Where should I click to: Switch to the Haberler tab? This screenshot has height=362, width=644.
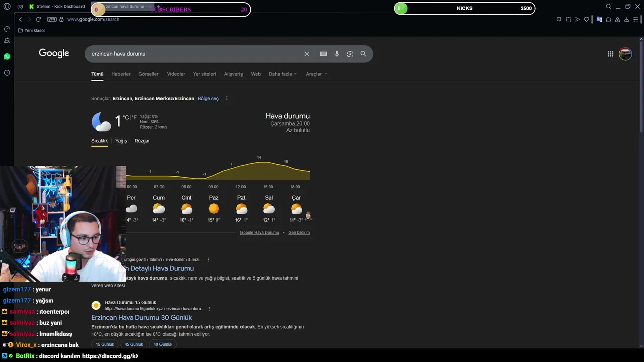click(121, 74)
